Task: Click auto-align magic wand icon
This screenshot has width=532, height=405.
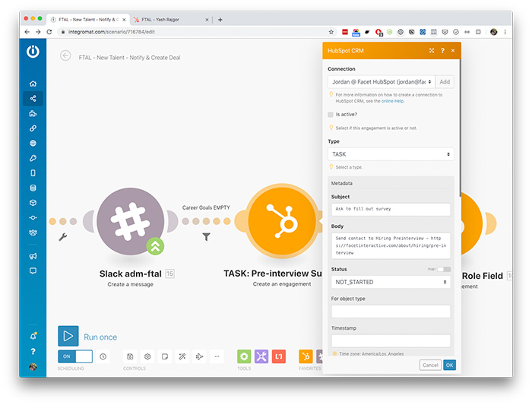Action: coord(182,356)
